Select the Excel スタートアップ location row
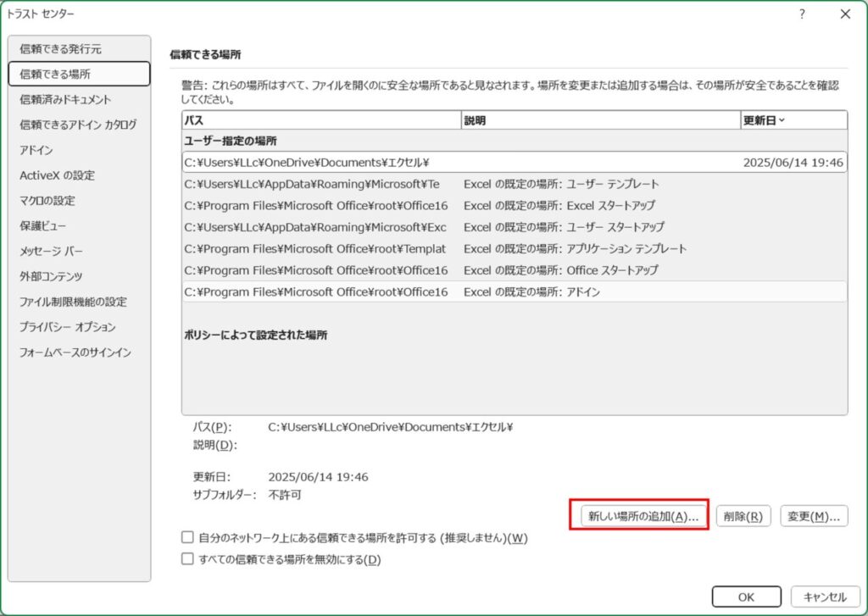 (515, 205)
